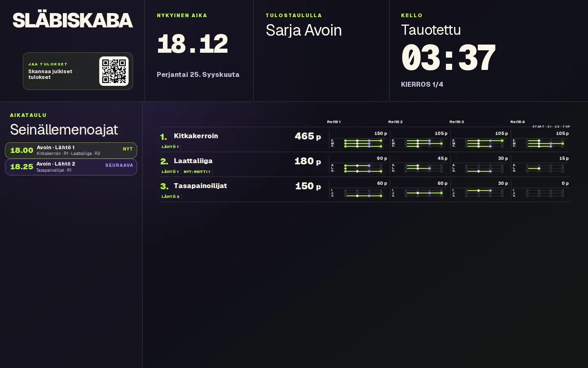Click the Reitti 1 column header
This screenshot has width=588, height=368.
[334, 122]
